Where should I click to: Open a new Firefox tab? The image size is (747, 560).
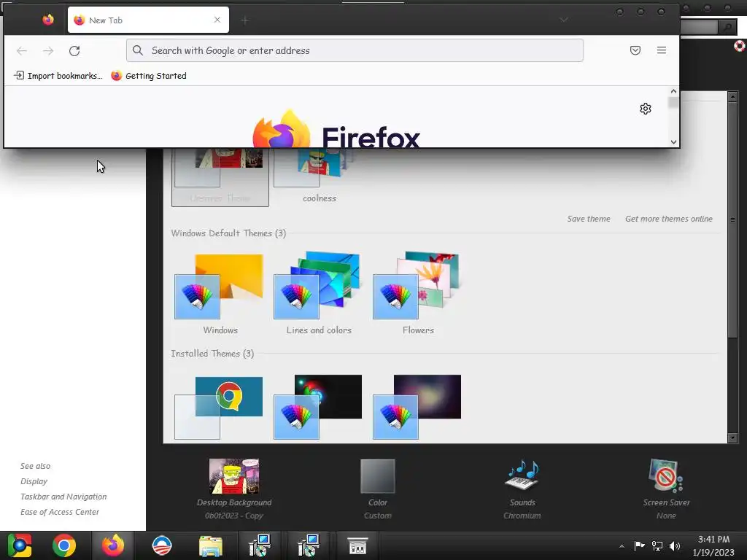(244, 20)
